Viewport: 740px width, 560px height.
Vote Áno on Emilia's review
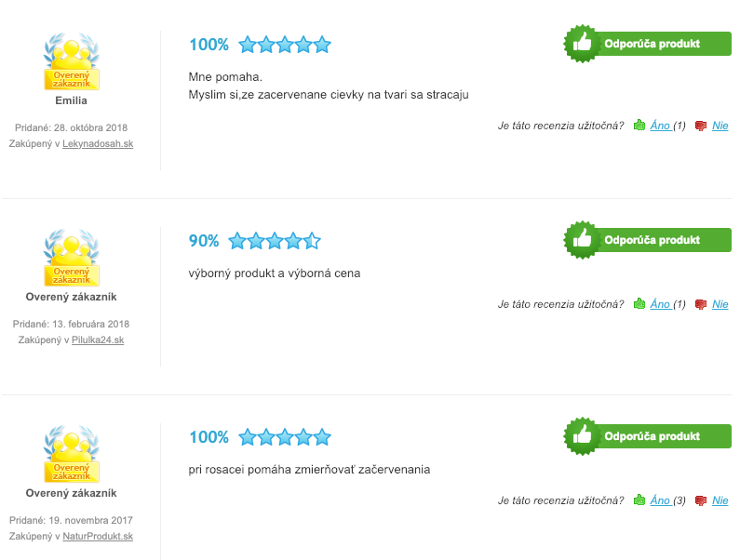click(x=660, y=125)
